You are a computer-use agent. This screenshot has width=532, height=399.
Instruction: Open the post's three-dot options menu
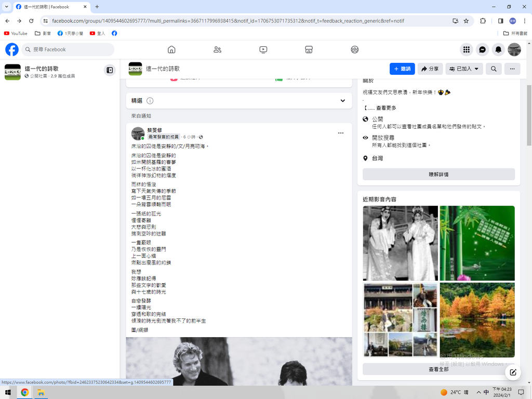pos(341,133)
